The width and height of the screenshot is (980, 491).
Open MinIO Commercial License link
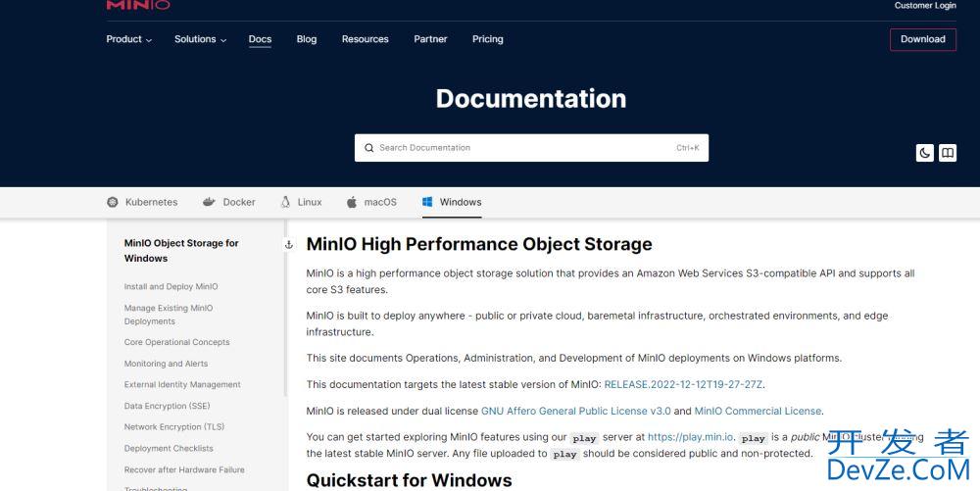[758, 411]
